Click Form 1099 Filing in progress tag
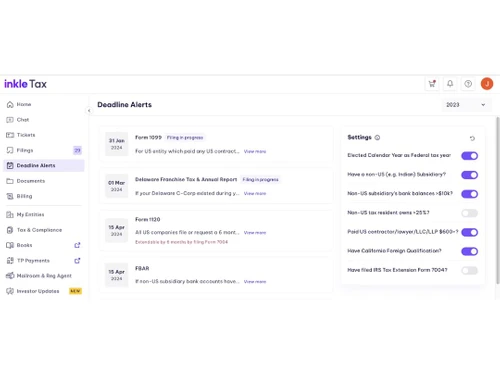This screenshot has width=500, height=375. pyautogui.click(x=185, y=137)
